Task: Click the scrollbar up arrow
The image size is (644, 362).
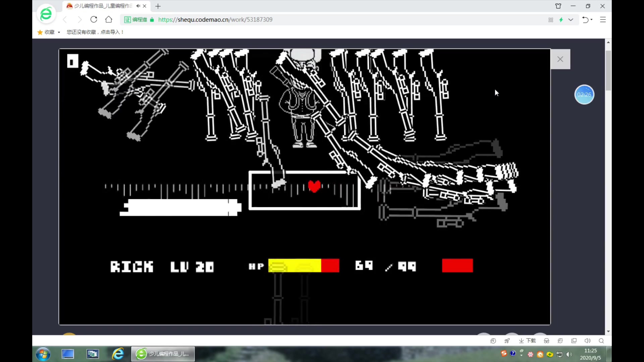Action: (x=608, y=42)
